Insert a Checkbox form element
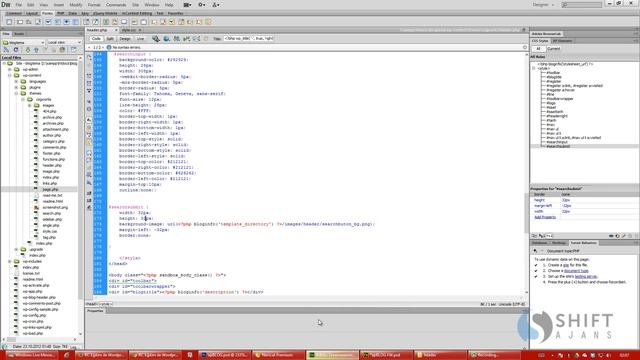 click(x=48, y=22)
